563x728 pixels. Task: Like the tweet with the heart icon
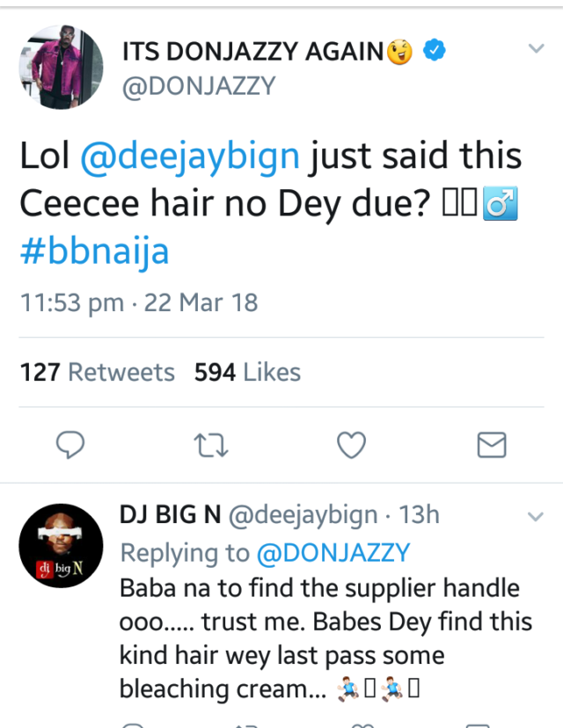(x=351, y=446)
